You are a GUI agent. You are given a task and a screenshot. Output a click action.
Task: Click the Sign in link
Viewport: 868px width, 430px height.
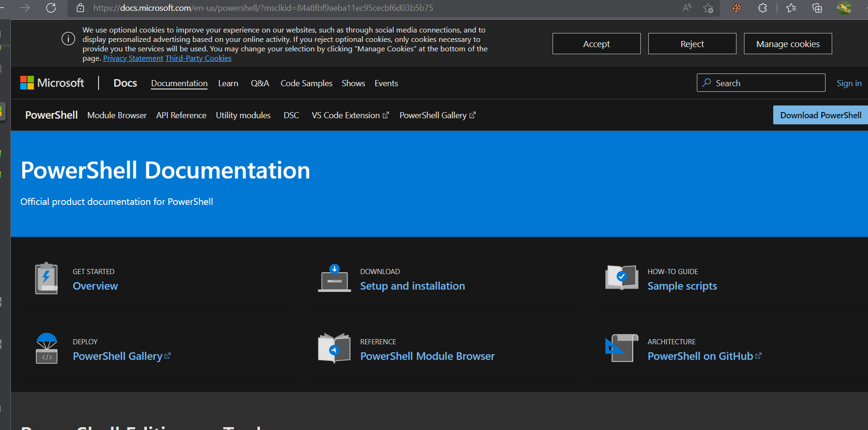click(x=849, y=83)
